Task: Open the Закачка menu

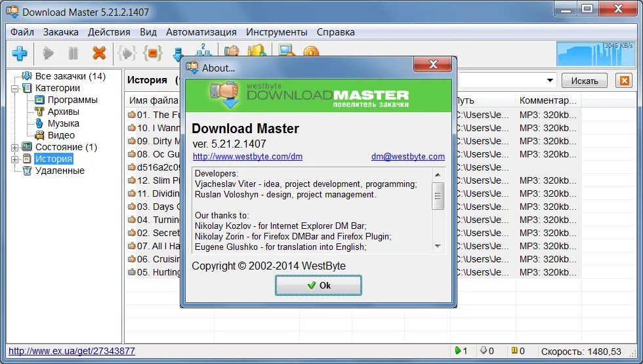Action: click(60, 32)
